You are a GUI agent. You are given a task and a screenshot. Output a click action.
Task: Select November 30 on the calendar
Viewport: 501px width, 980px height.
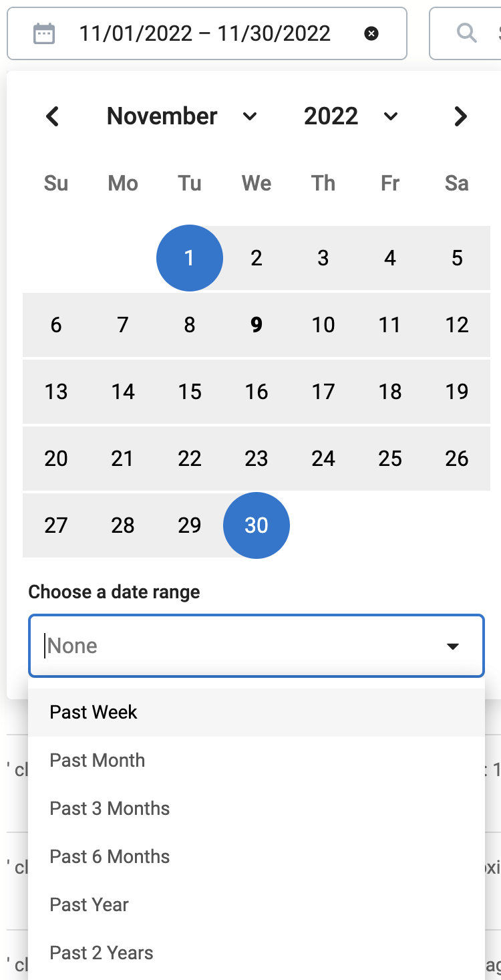tap(257, 525)
